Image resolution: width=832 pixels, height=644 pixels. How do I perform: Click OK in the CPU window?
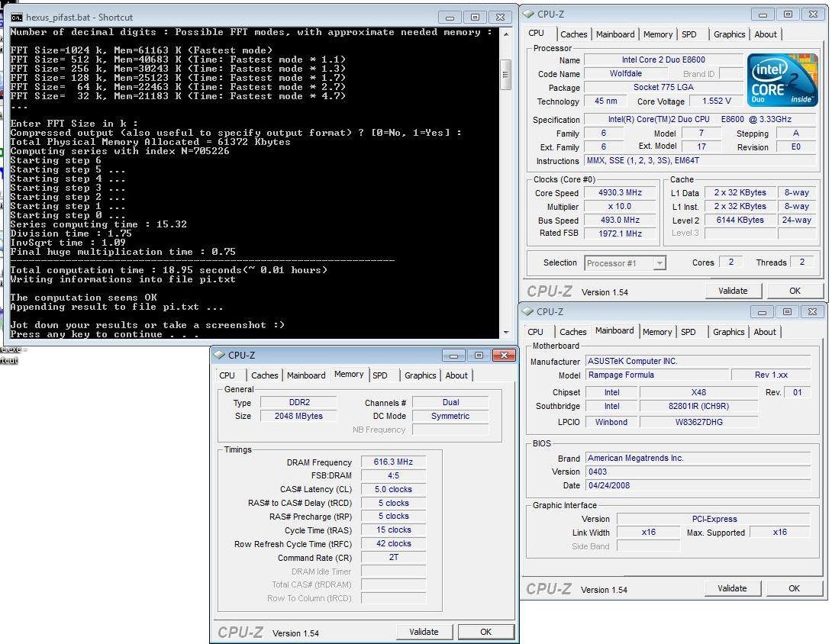point(795,291)
